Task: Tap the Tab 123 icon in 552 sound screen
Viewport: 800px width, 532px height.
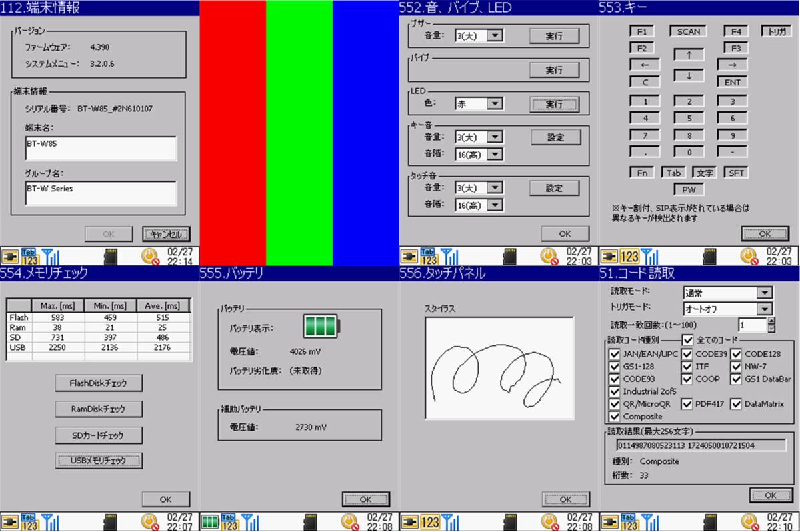Action: pos(429,256)
